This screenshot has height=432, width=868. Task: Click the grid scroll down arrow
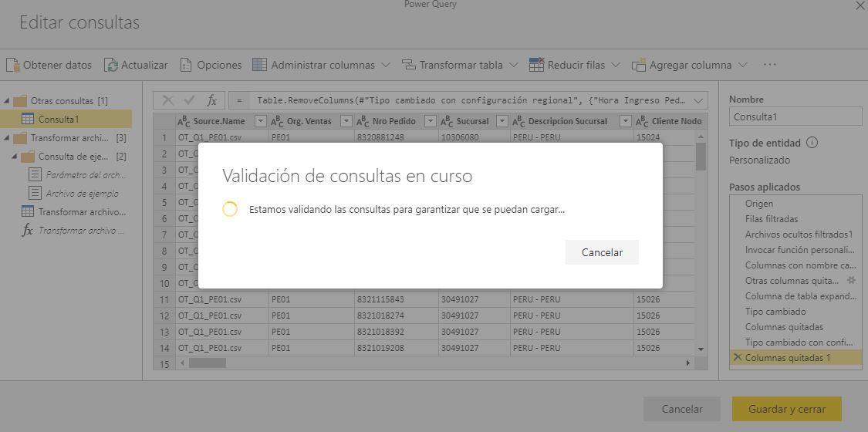pos(701,349)
